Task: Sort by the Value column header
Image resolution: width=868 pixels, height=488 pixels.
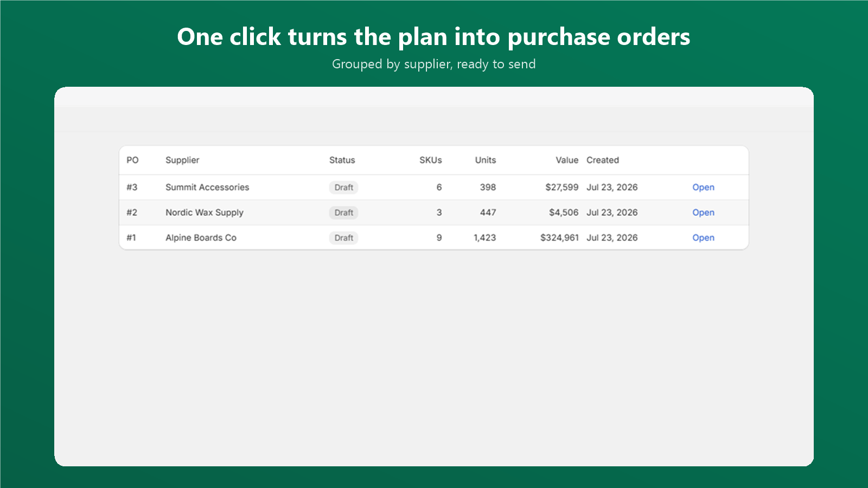Action: [x=567, y=160]
